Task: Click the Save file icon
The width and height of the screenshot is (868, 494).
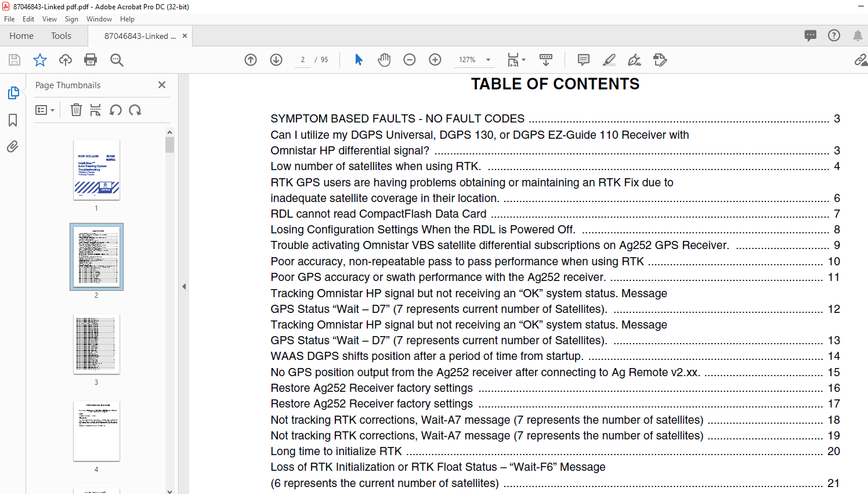Action: tap(15, 60)
